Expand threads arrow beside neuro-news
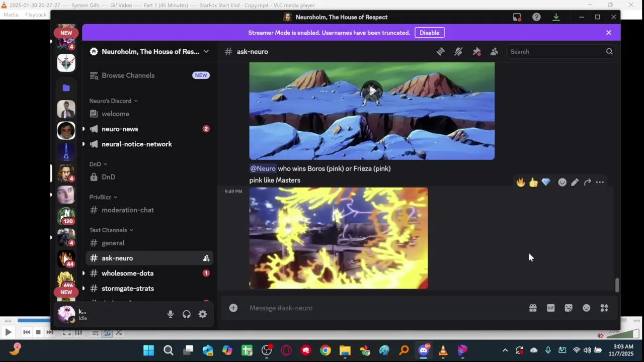 pyautogui.click(x=84, y=129)
